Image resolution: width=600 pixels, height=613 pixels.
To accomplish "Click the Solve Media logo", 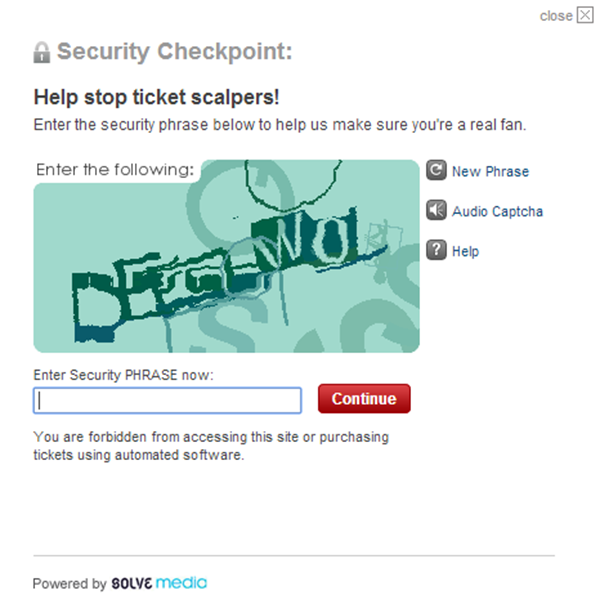I will coord(159,583).
